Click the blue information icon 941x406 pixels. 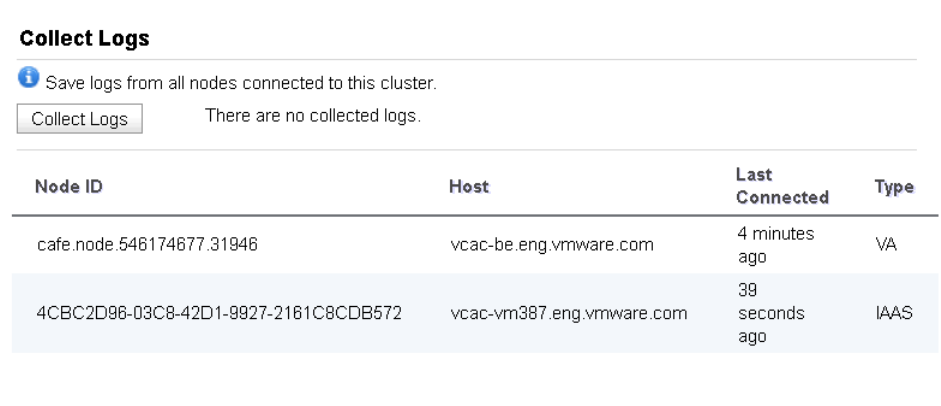click(x=25, y=78)
